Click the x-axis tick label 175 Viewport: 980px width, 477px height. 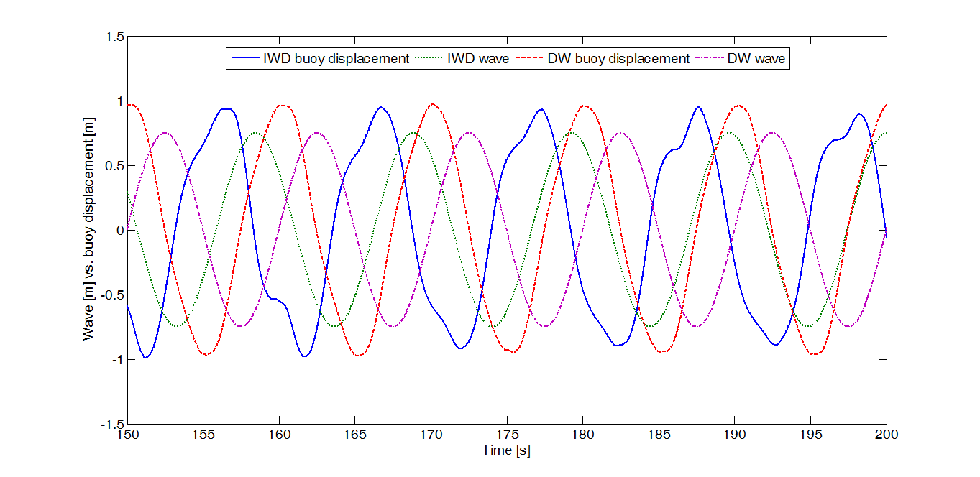(507, 435)
